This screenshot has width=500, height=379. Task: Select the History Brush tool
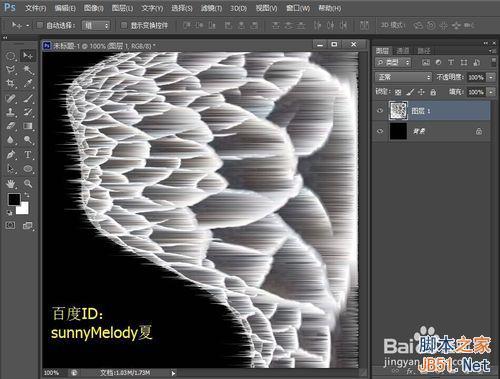point(28,112)
